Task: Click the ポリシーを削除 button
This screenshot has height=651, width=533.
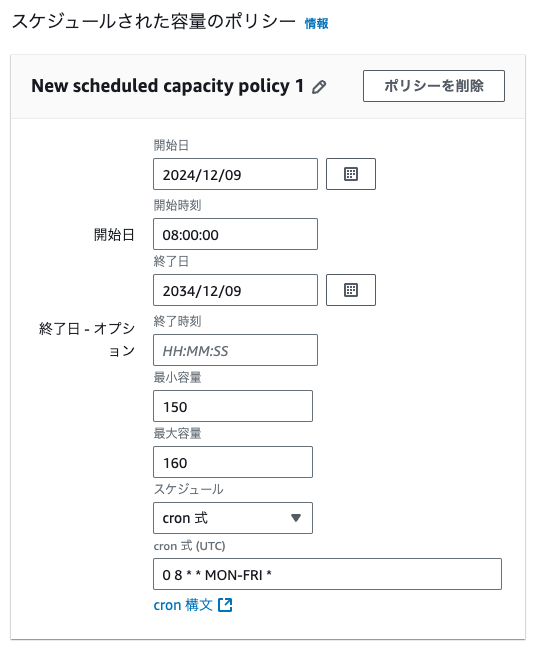Action: [x=434, y=86]
